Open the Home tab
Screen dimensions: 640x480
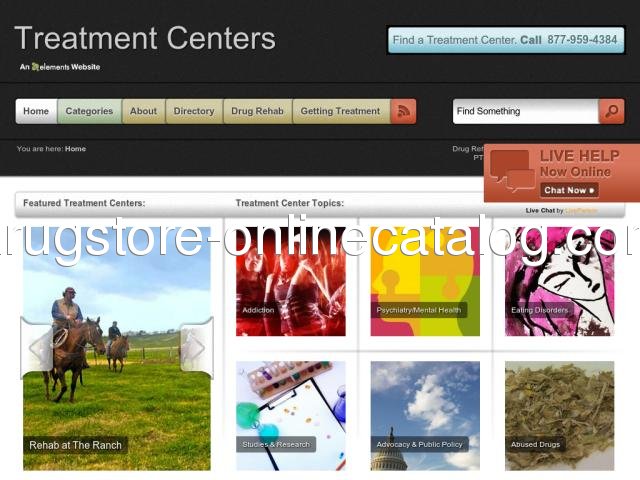(36, 111)
